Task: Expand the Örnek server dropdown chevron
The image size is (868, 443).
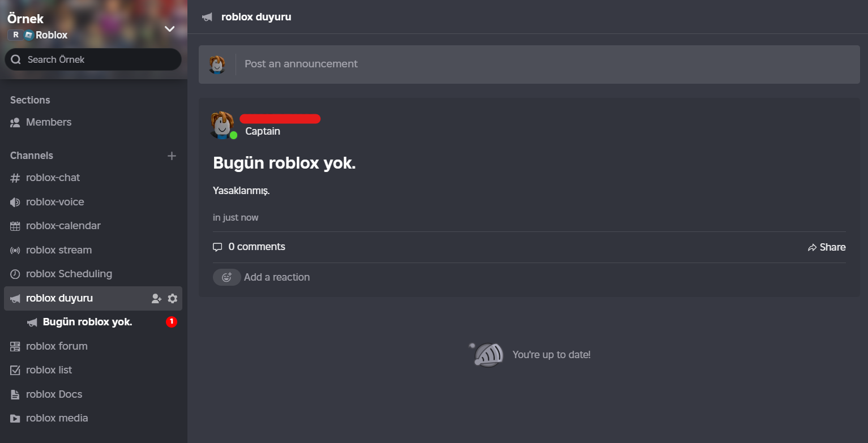Action: click(169, 29)
